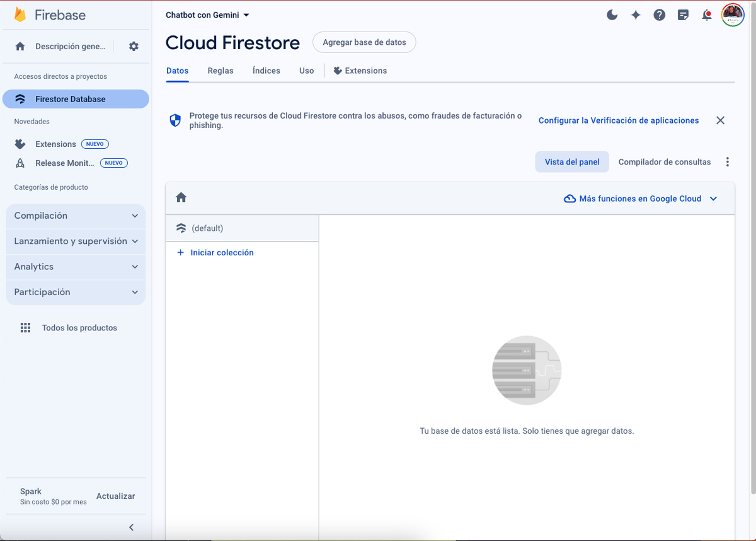Select Vista del panel view
The width and height of the screenshot is (756, 541).
(x=572, y=162)
